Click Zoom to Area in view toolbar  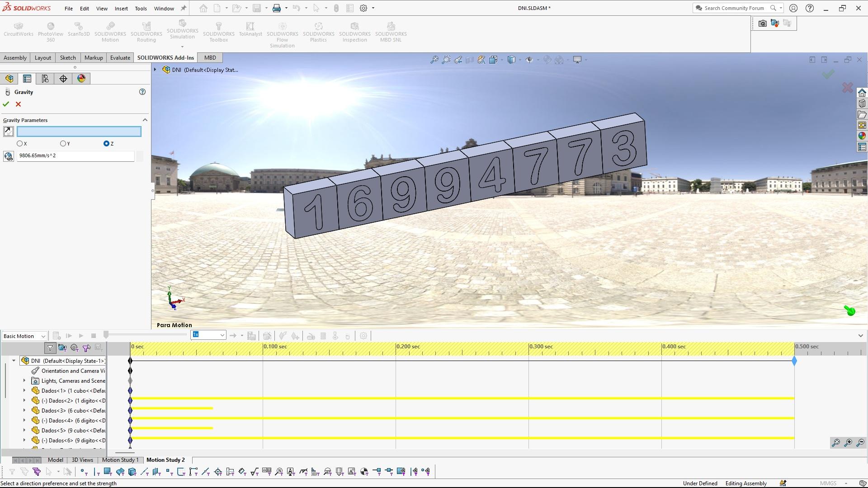point(446,60)
